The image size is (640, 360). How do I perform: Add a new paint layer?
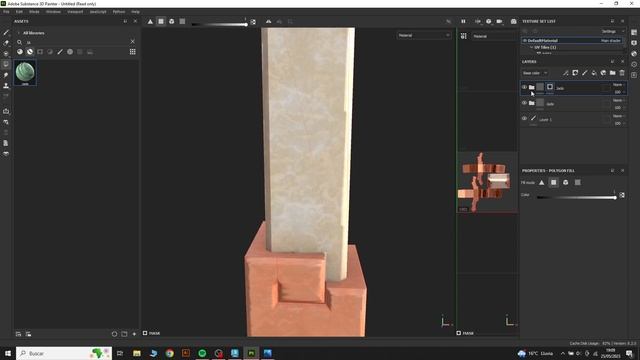coord(584,73)
